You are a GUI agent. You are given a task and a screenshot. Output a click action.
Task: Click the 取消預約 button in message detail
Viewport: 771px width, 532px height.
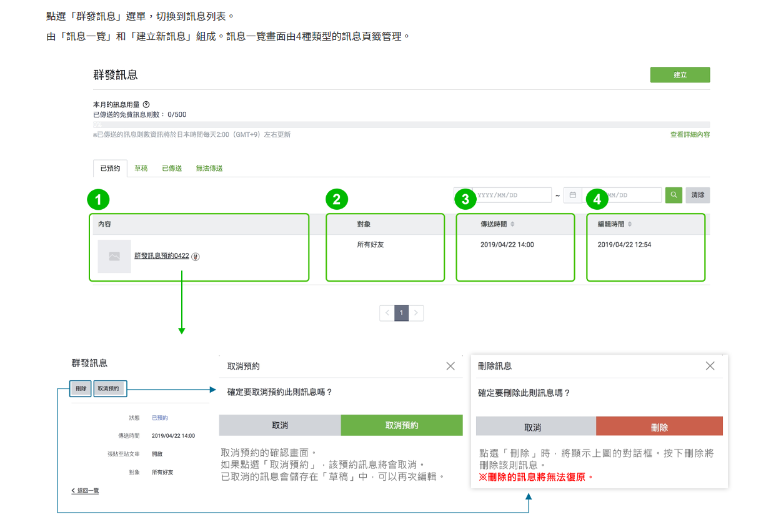(x=109, y=388)
